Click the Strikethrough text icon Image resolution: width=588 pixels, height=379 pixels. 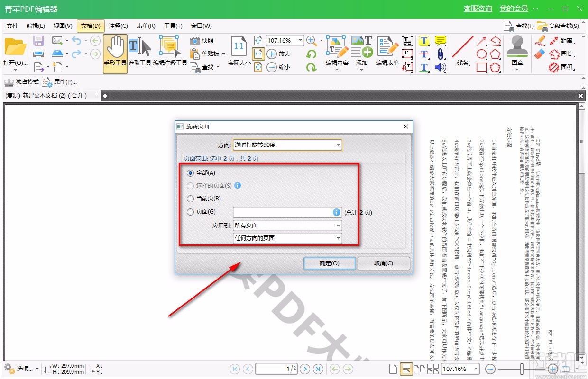424,54
